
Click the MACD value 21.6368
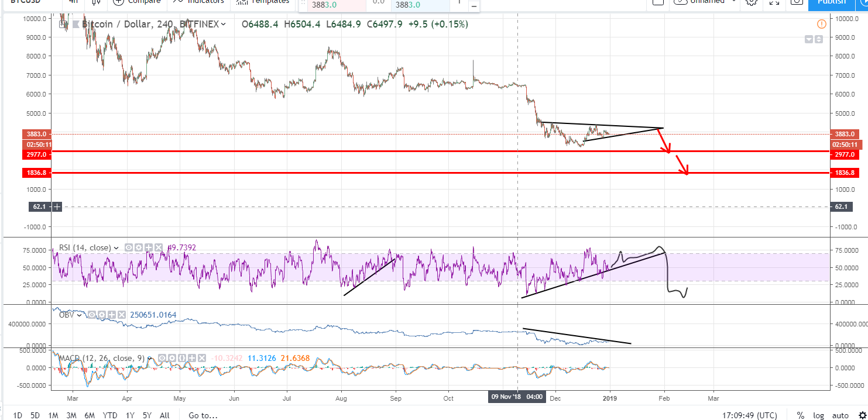295,358
